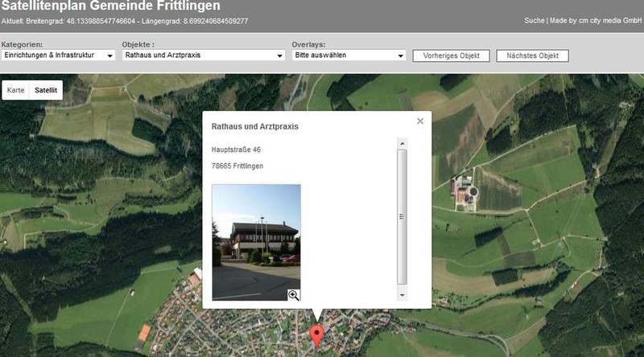Click the popup scrollbar down arrow

402,295
